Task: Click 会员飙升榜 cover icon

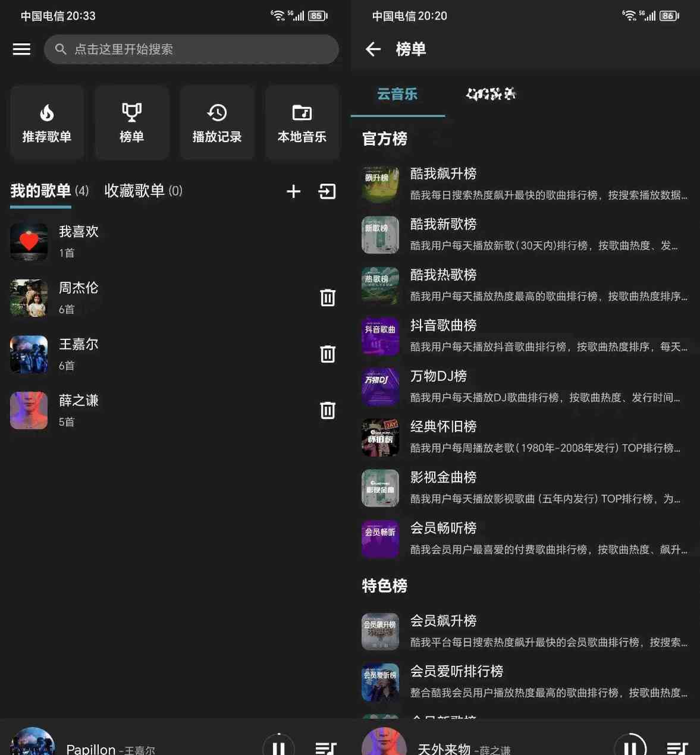Action: point(380,631)
